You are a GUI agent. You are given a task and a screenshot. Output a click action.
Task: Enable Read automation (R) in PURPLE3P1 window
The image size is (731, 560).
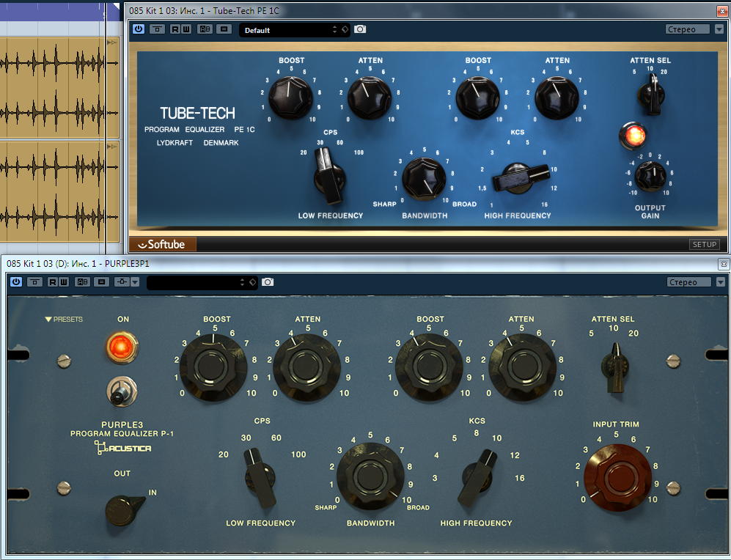52,282
